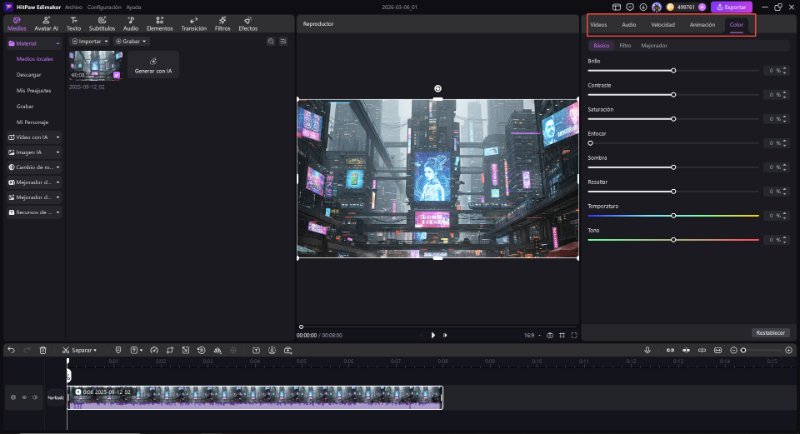Toggle the purple checkmark on the media thumbnail
Viewport: 800px width, 434px height.
[116, 75]
